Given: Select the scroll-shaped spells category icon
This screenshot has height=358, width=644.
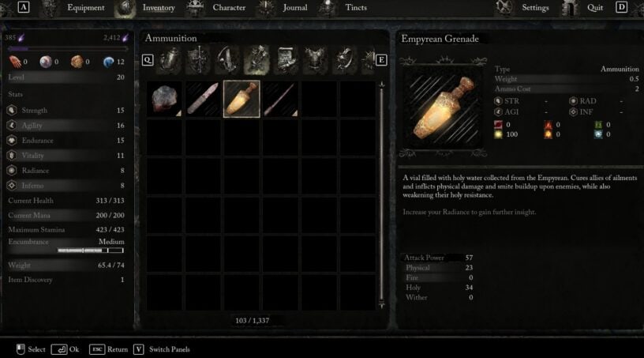Looking at the screenshot, I should point(286,60).
